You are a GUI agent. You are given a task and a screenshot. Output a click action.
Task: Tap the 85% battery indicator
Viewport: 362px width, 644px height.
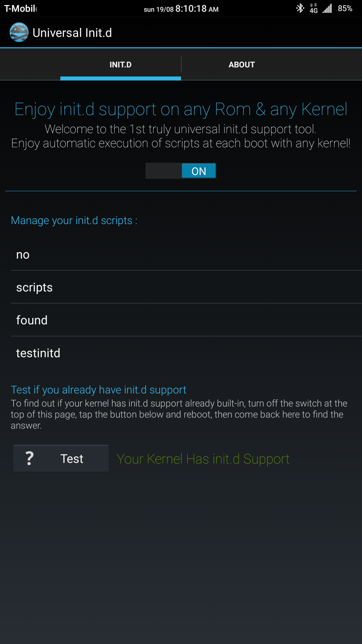tap(345, 8)
